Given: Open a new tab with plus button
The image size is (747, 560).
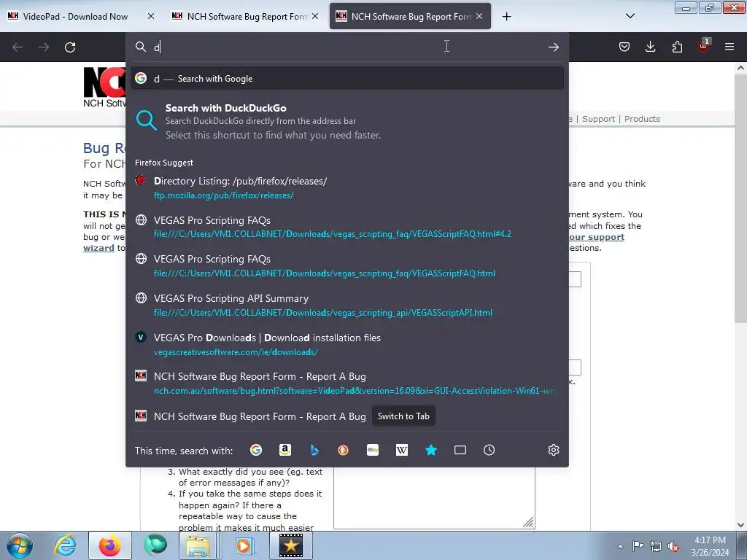Looking at the screenshot, I should coord(506,17).
